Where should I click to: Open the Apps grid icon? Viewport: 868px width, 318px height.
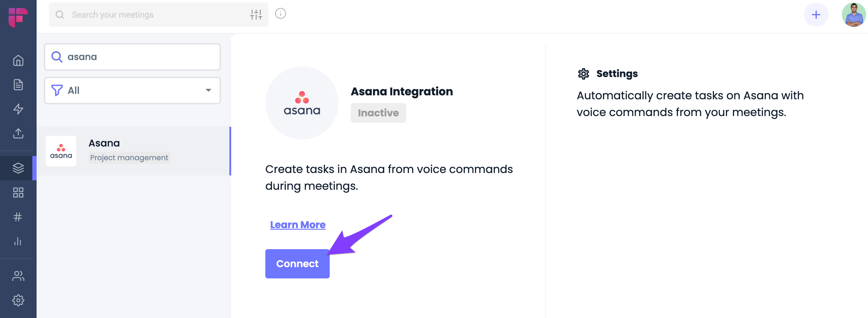coord(18,193)
